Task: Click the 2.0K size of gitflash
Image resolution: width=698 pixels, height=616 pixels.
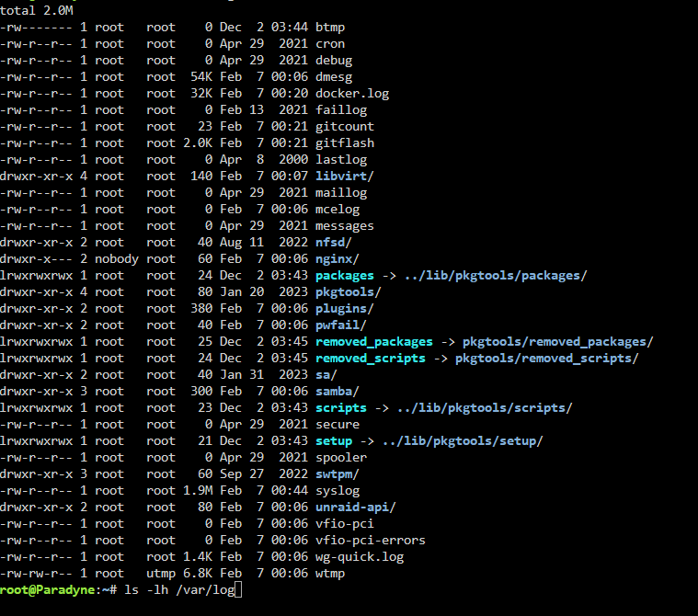Action: click(x=198, y=143)
